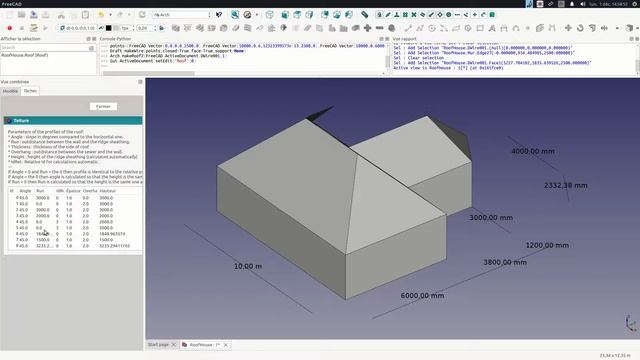This screenshot has width=640, height=360.
Task: Select the Draft Rectangle tool
Action: coord(480,28)
